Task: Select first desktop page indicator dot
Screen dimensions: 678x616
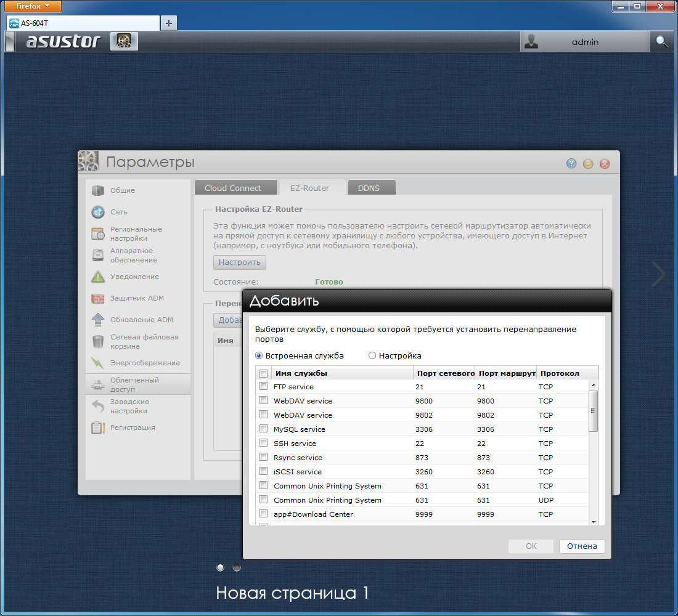Action: coord(221,567)
